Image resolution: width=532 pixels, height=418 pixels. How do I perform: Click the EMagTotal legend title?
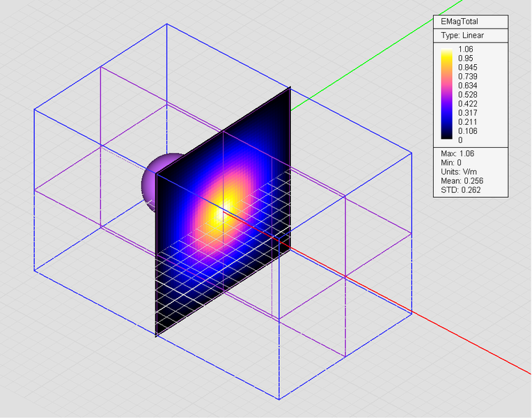[460, 22]
